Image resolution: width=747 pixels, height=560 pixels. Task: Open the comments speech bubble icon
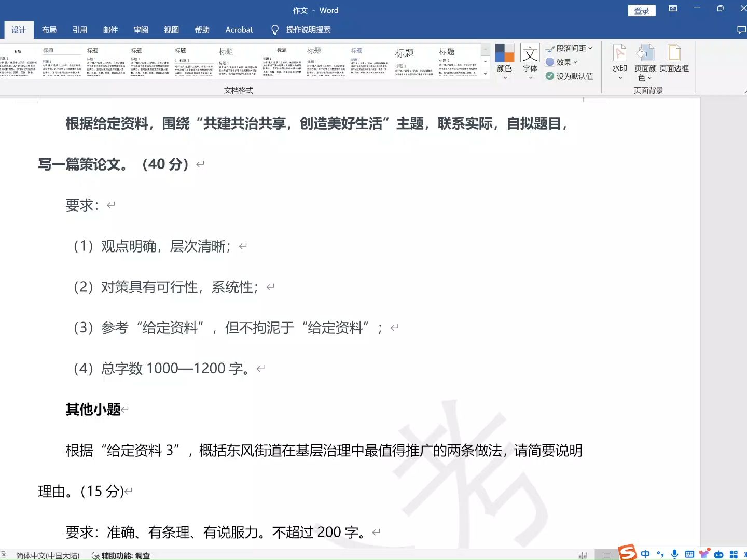pos(742,30)
